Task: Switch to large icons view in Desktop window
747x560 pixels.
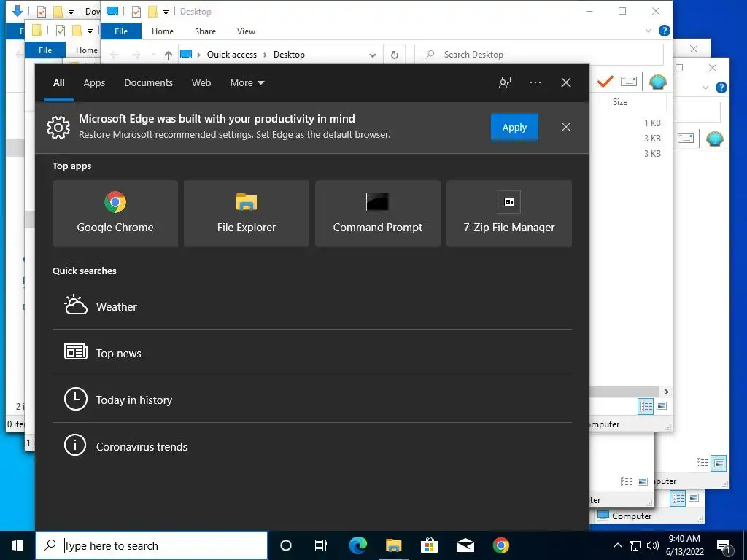Action: (x=662, y=406)
